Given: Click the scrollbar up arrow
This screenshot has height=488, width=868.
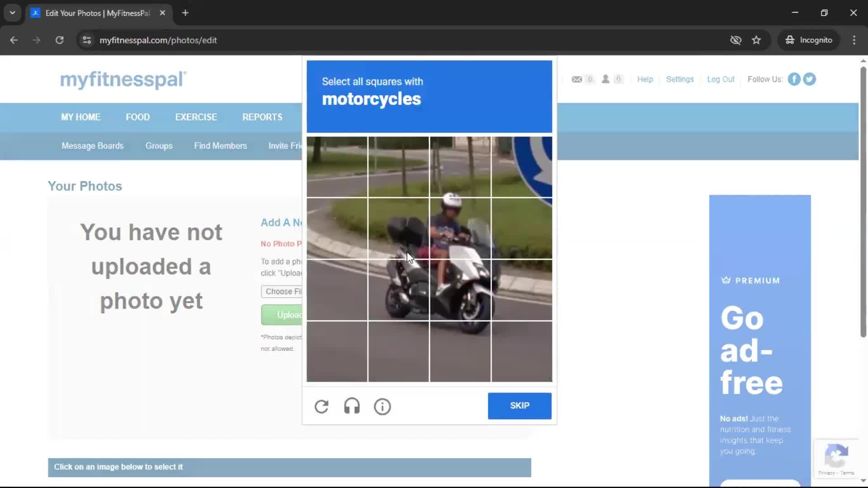Looking at the screenshot, I should click(863, 61).
